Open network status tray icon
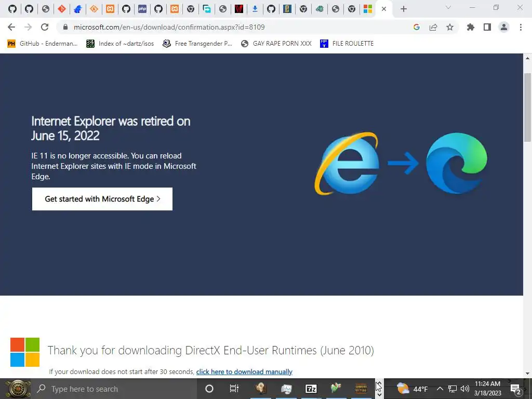 tap(453, 389)
